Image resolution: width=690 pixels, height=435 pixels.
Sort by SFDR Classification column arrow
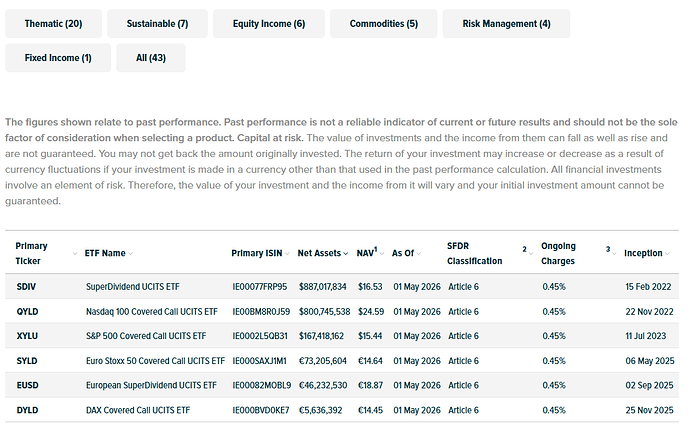pyautogui.click(x=531, y=254)
